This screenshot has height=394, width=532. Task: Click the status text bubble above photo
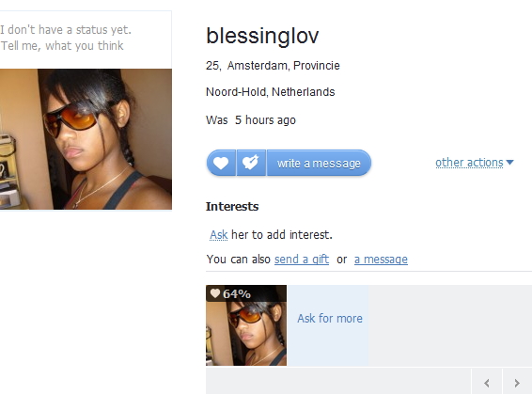click(86, 38)
